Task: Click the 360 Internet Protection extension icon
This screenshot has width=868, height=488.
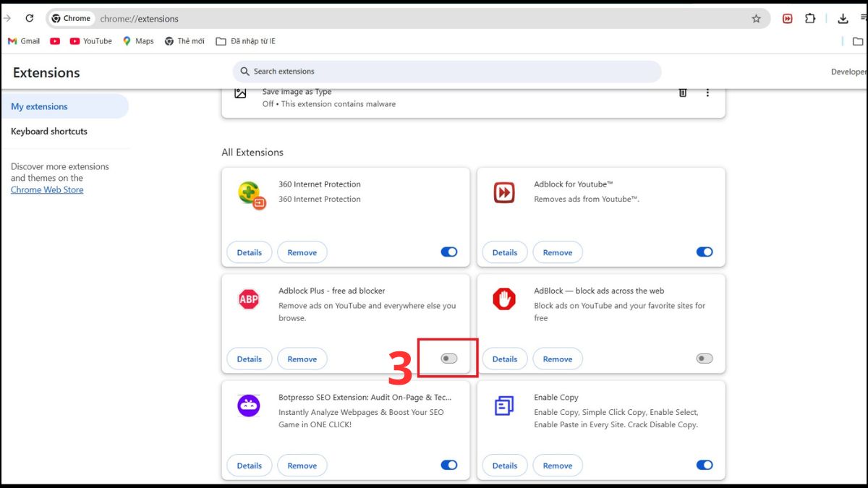Action: (252, 194)
